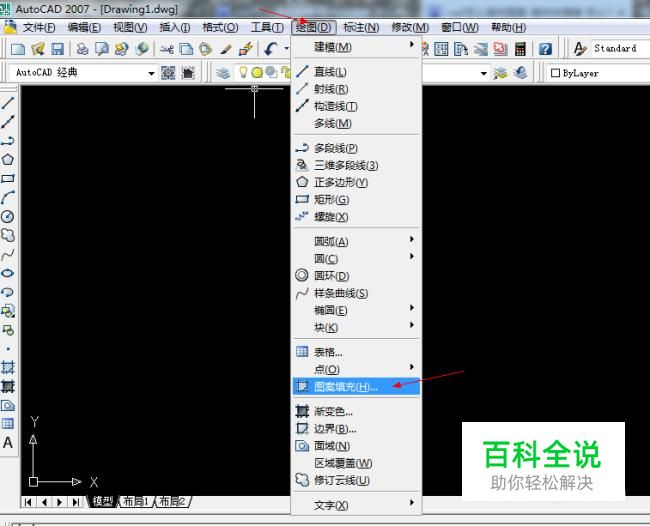Click the Cut scissors icon

point(167,49)
